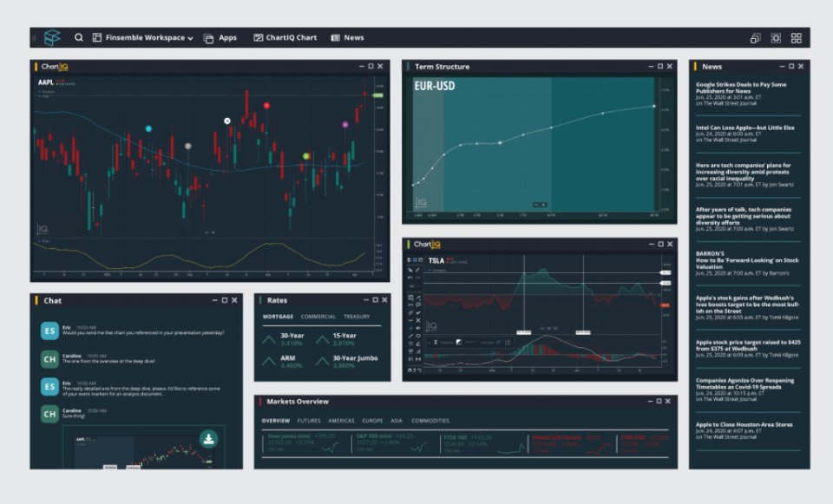Click the pencil annotation tool on the TSLA toolbar
The width and height of the screenshot is (833, 504).
pyautogui.click(x=417, y=269)
